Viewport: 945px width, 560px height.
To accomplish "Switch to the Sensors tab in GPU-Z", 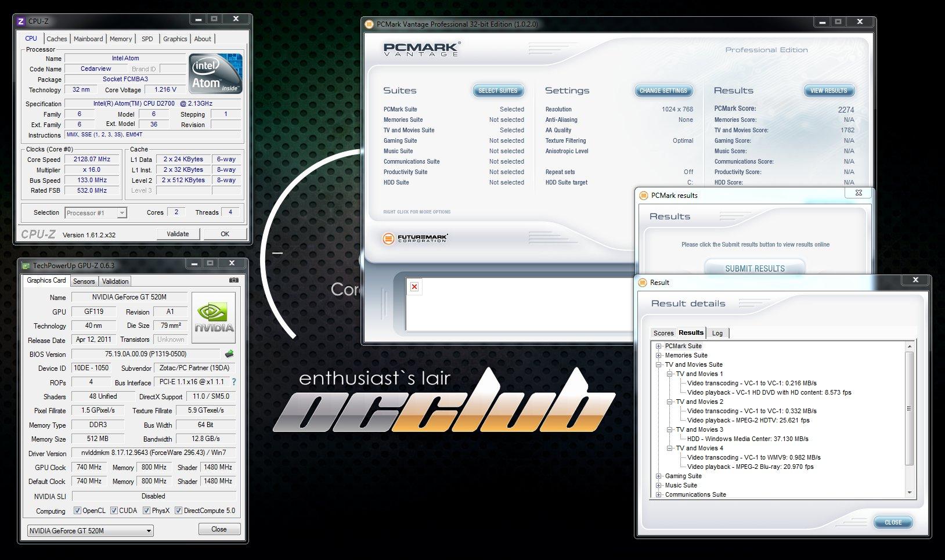I will coord(84,281).
